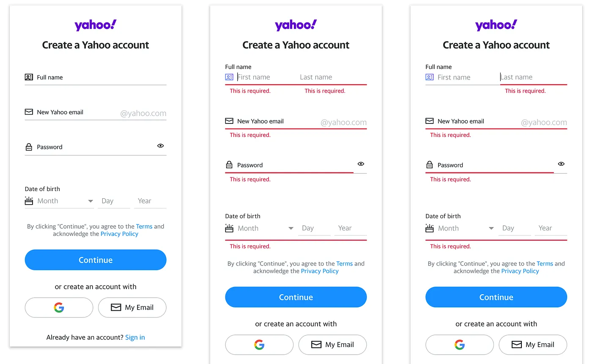This screenshot has width=592, height=364.
Task: Click Google sign-up icon in left panel
Action: [x=59, y=307]
